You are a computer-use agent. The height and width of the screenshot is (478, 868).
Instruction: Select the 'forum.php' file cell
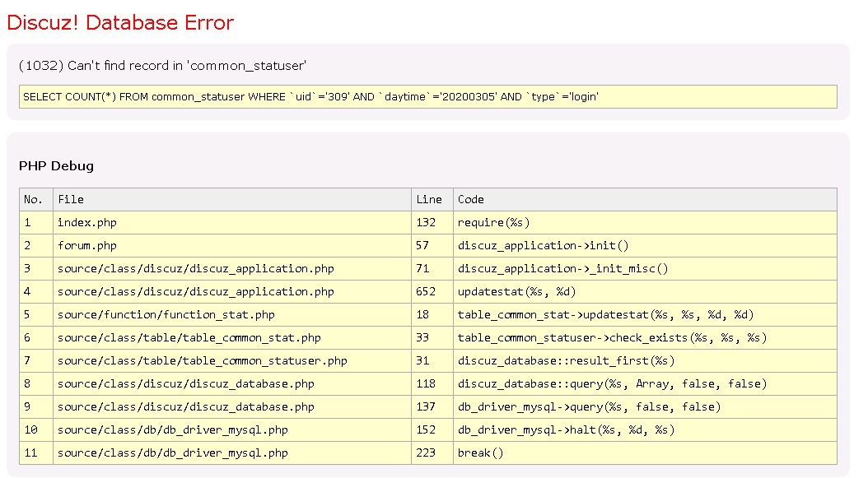click(232, 246)
